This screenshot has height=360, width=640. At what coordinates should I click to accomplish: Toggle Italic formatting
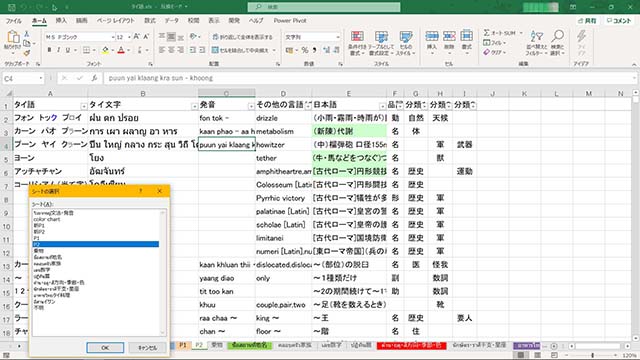[x=58, y=50]
